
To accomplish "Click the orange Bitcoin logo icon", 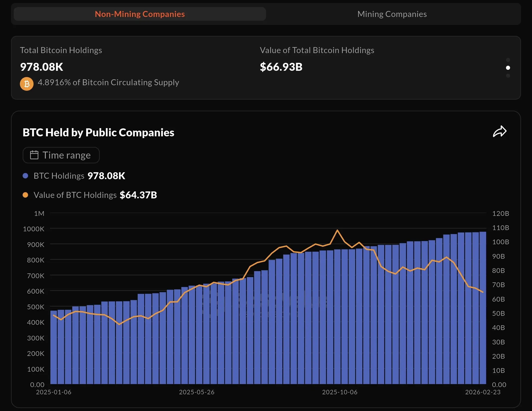I will (x=27, y=84).
